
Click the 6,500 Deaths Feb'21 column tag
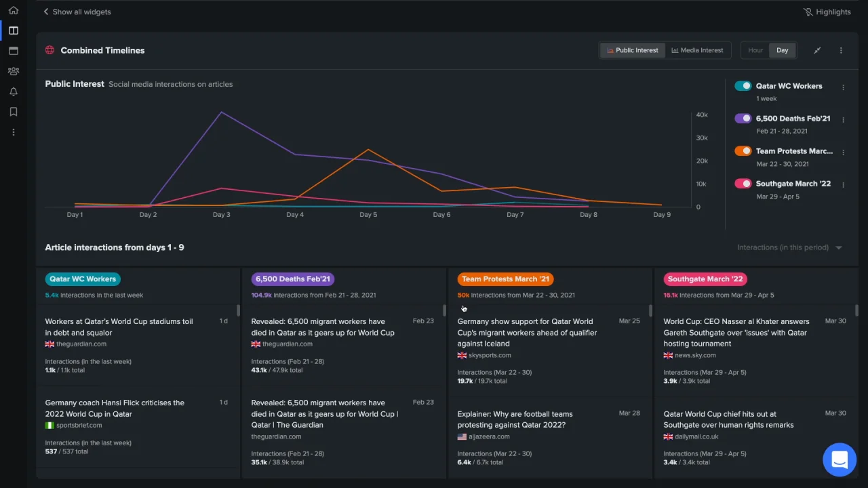[293, 279]
